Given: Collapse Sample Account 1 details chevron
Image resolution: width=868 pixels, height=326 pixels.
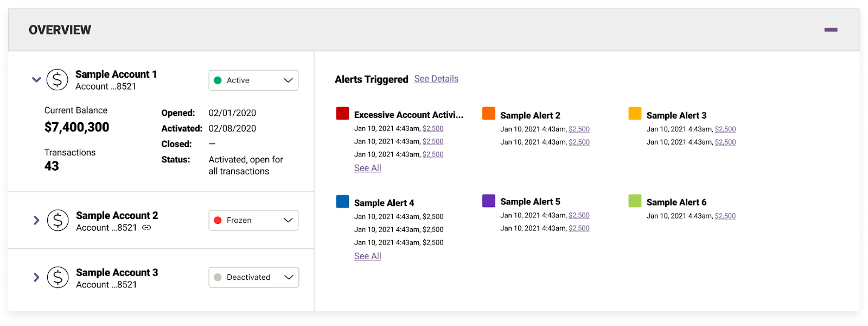Looking at the screenshot, I should click(x=36, y=80).
